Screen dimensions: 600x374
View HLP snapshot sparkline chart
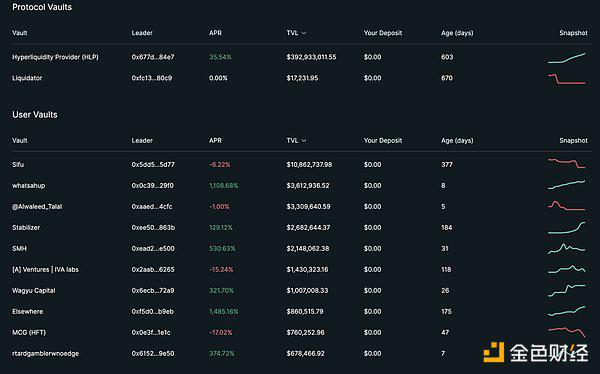point(566,58)
